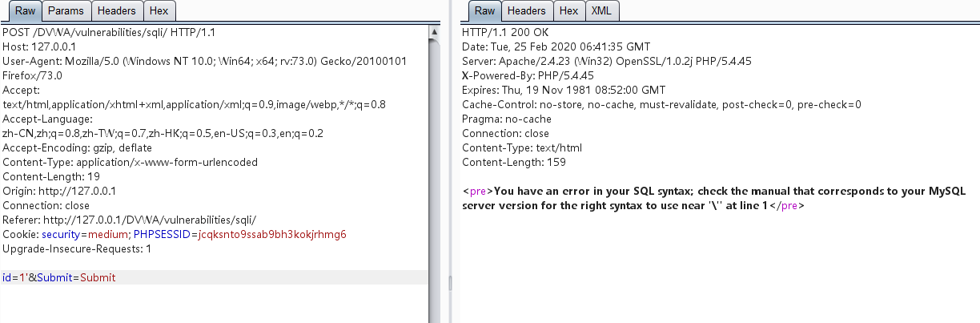Open the request Headers tab
Screen dimensions: 980x323
pyautogui.click(x=118, y=11)
